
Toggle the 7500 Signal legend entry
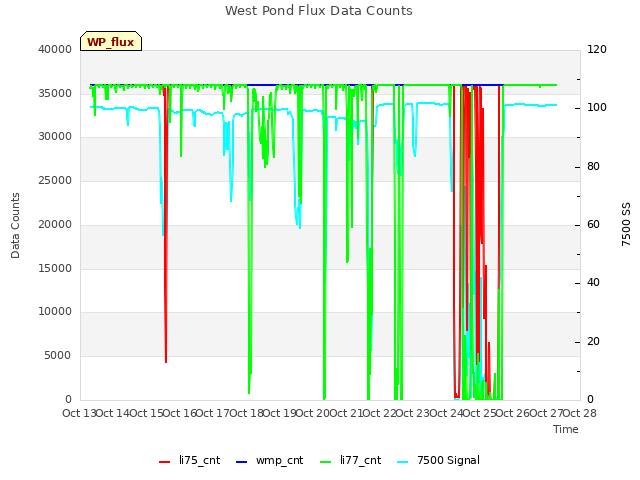[x=438, y=460]
